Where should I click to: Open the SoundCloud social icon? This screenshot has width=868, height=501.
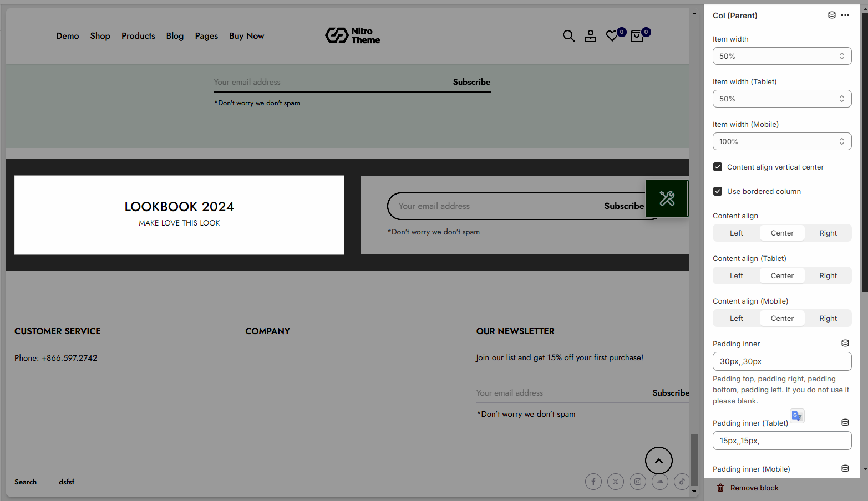(x=660, y=482)
